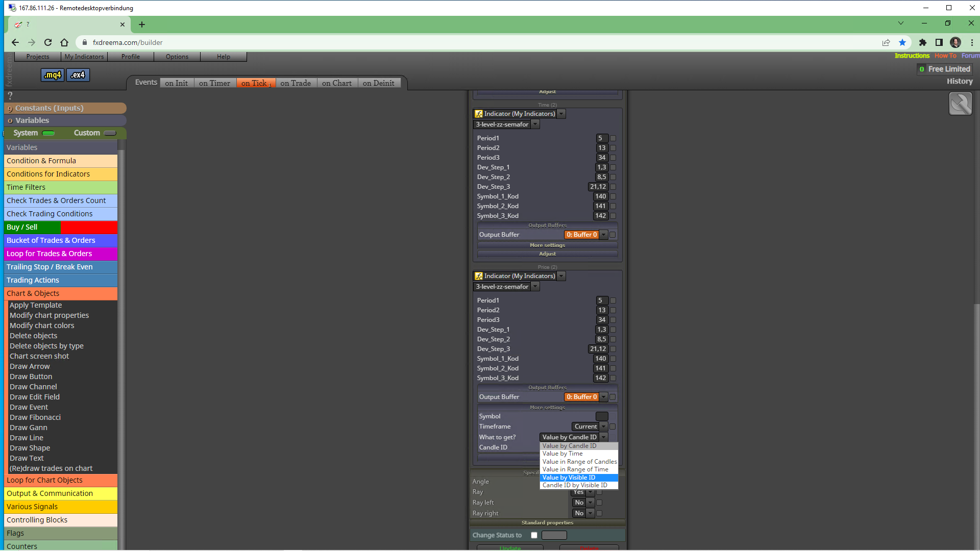The image size is (980, 551).
Task: Tick checkbox beside Ray right
Action: (599, 513)
